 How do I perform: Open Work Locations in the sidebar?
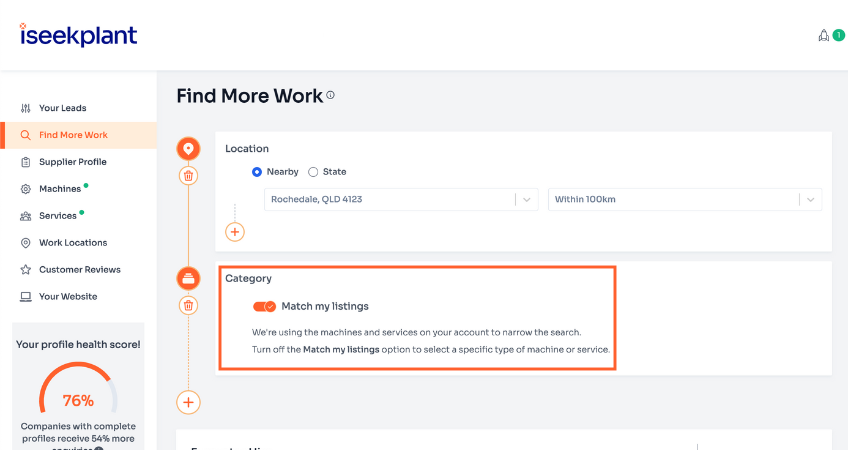pos(72,243)
